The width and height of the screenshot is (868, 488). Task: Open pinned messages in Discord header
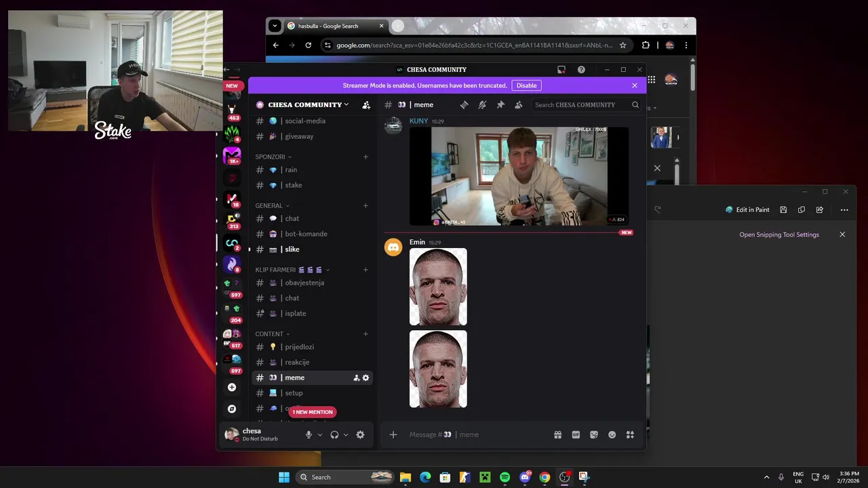pos(500,104)
